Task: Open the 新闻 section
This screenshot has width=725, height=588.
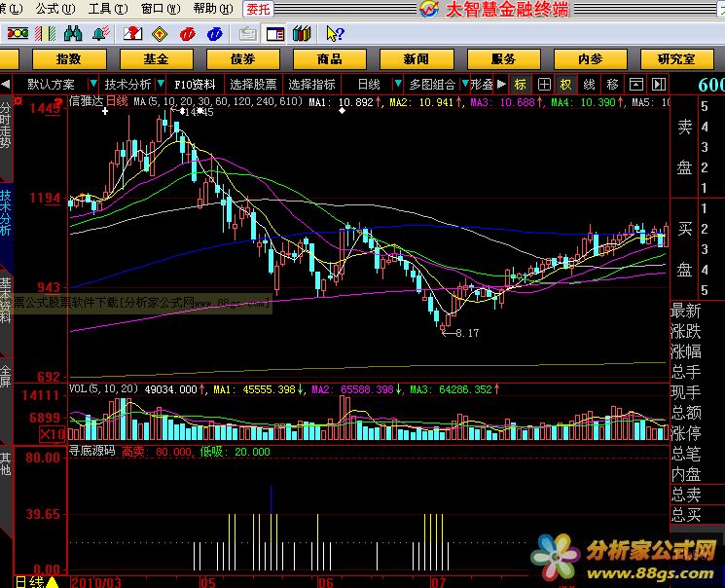Action: point(417,59)
